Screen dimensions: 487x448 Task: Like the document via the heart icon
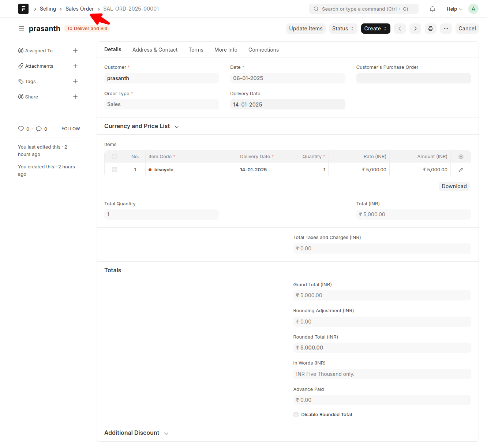[x=21, y=128]
